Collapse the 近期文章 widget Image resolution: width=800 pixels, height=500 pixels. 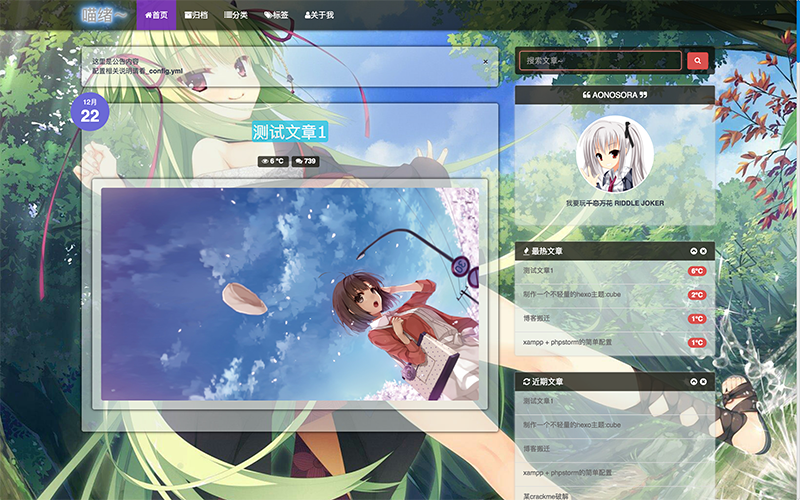[x=693, y=382]
